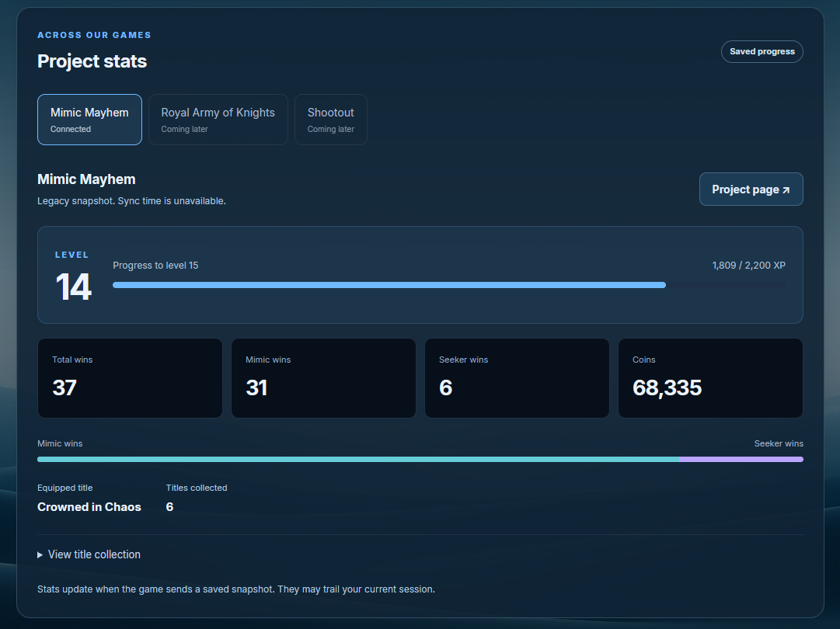This screenshot has width=840, height=629.
Task: Click the 'LEVEL' label
Action: point(71,255)
